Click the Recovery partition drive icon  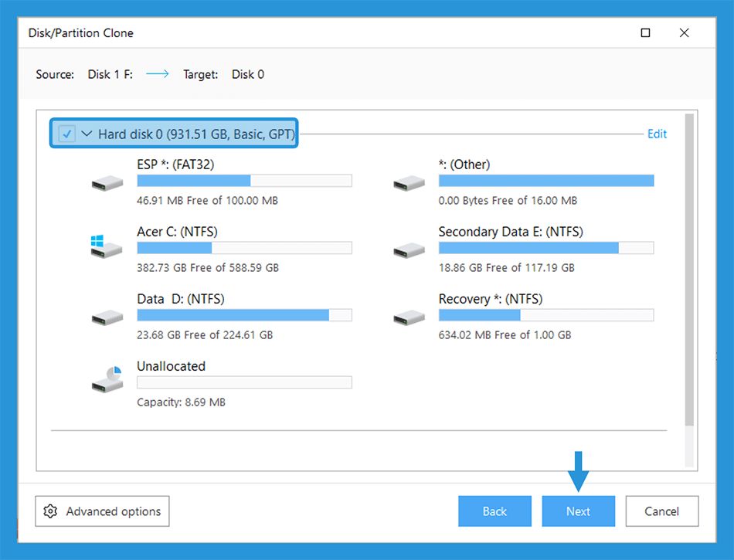click(409, 317)
